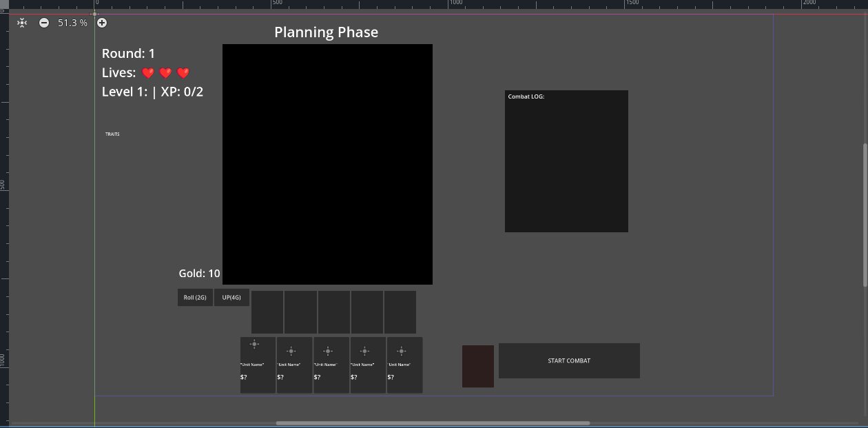
Task: Select the Combat LOG panel
Action: [566, 161]
